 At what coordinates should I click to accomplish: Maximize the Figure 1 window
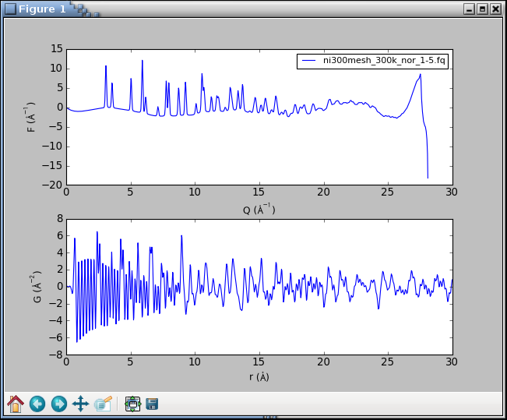[482, 9]
